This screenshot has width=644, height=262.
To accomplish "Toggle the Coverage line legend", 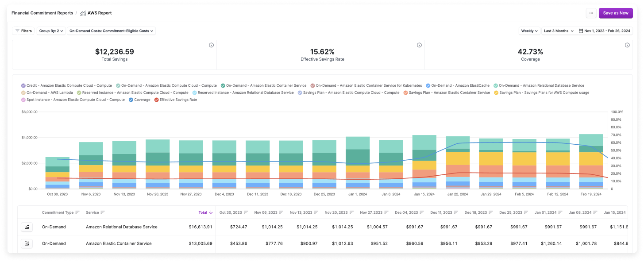I will point(140,100).
